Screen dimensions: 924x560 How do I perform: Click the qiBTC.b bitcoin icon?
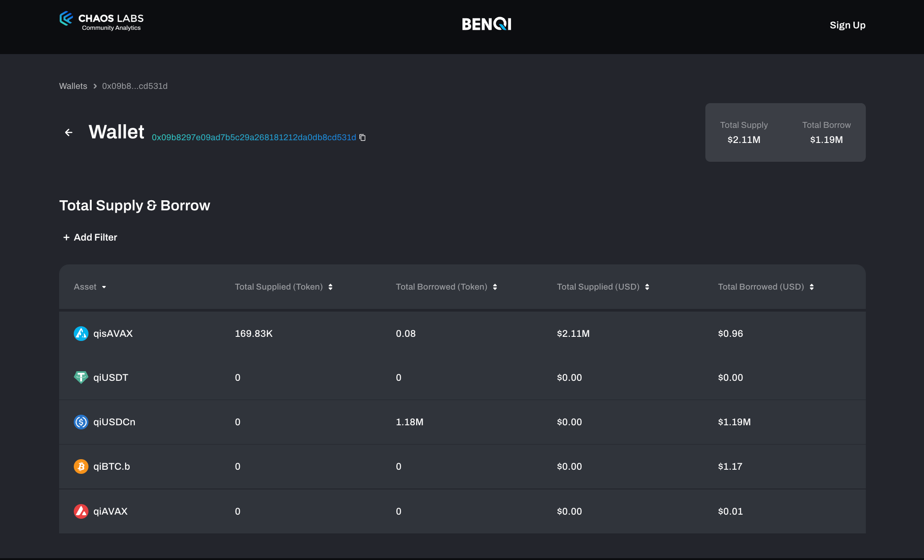click(81, 467)
